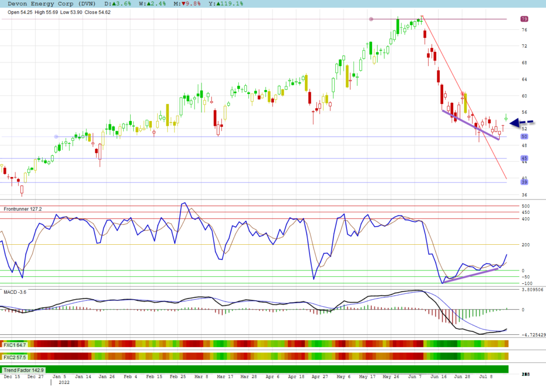Click the Apr 27 date label
Image resolution: width=546 pixels, height=392 pixels.
tap(320, 377)
